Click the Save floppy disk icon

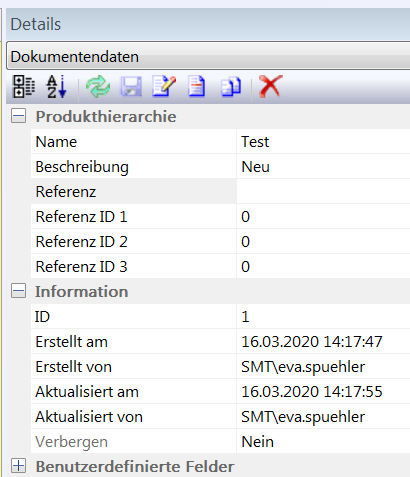[131, 87]
